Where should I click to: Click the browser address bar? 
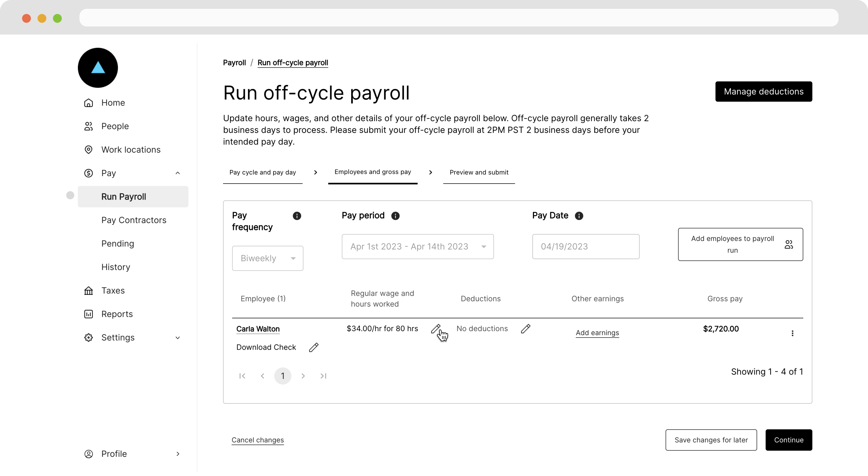pyautogui.click(x=459, y=17)
